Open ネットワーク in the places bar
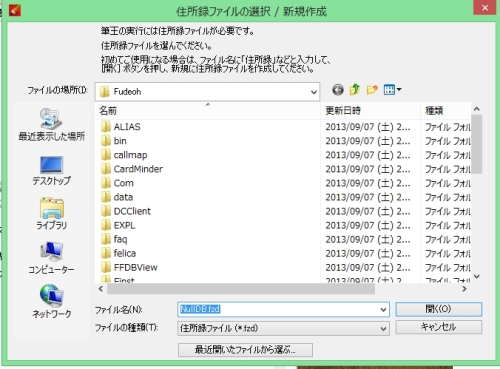Viewport: 500px width, 369px height. tap(51, 301)
